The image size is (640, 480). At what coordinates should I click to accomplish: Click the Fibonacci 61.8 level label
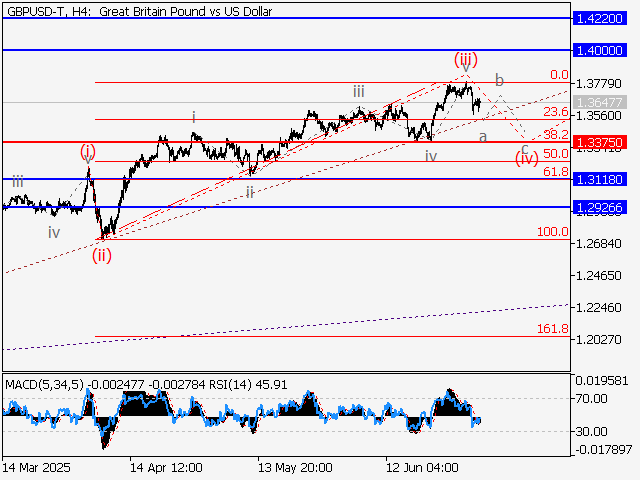click(556, 172)
